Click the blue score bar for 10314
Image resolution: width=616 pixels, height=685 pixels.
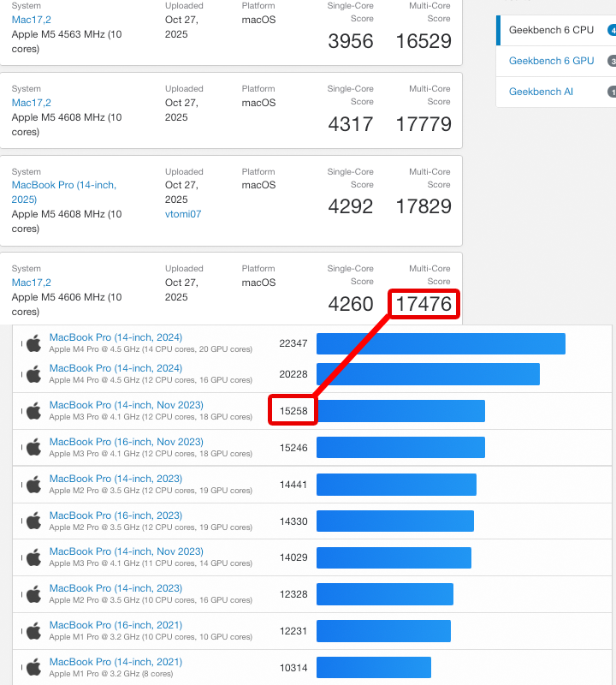click(374, 667)
